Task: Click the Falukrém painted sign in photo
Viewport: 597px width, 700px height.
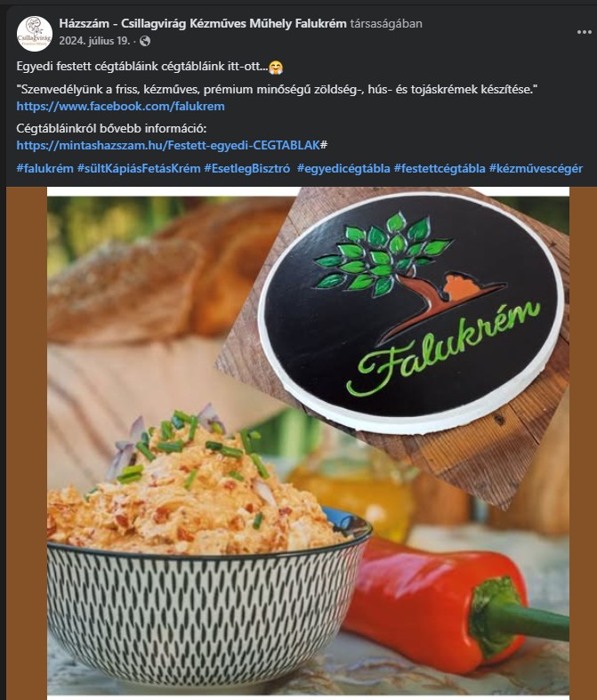Action: pos(411,311)
